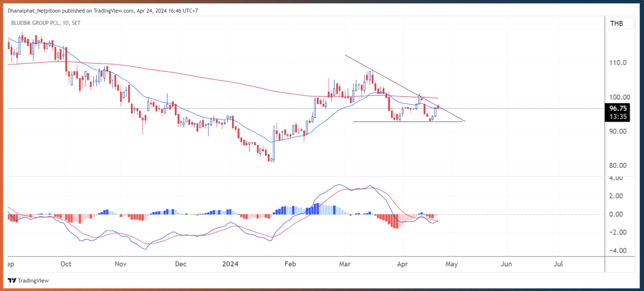Click the Dec time axis label
Viewport: 644px width, 291px height.
point(181,264)
